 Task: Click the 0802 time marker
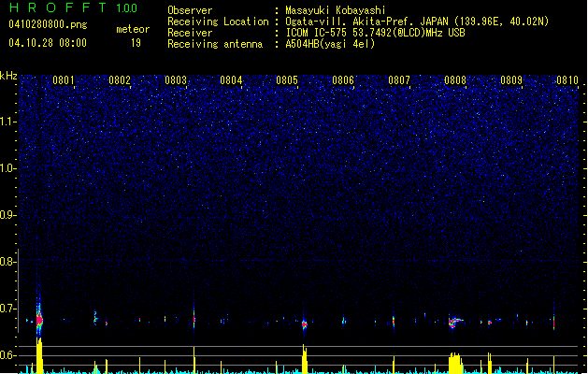click(x=120, y=80)
